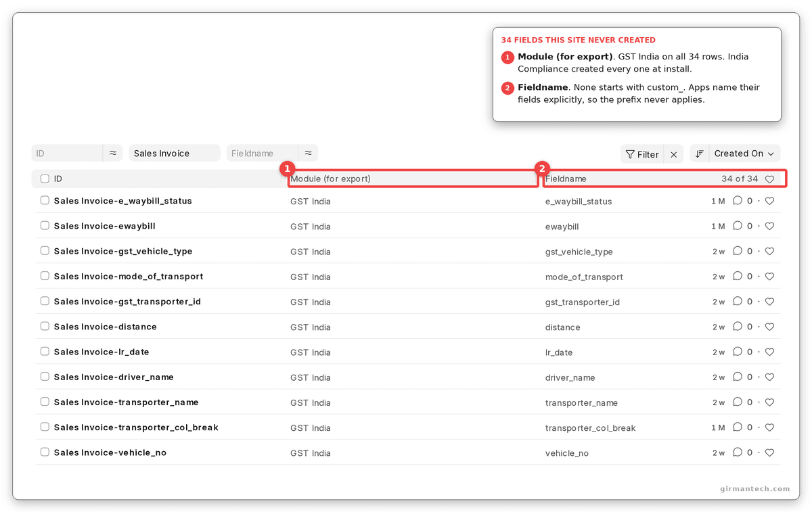The image size is (812, 512).
Task: Toggle the ID filter match operator
Action: point(112,153)
